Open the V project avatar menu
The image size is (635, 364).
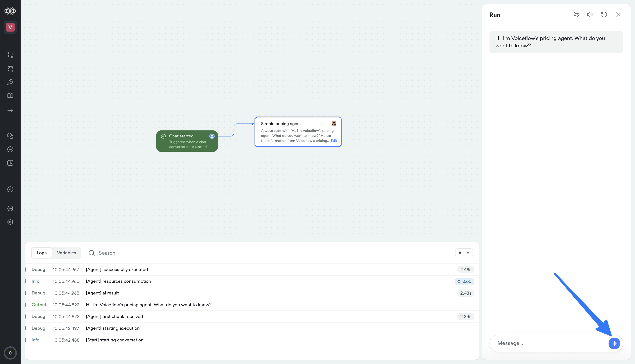point(10,27)
